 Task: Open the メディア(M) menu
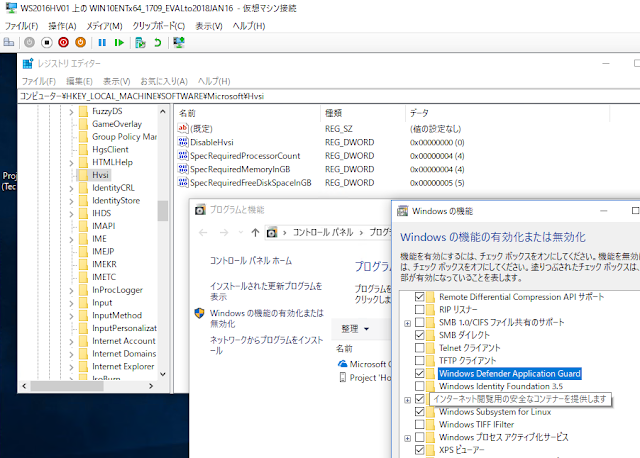(104, 26)
